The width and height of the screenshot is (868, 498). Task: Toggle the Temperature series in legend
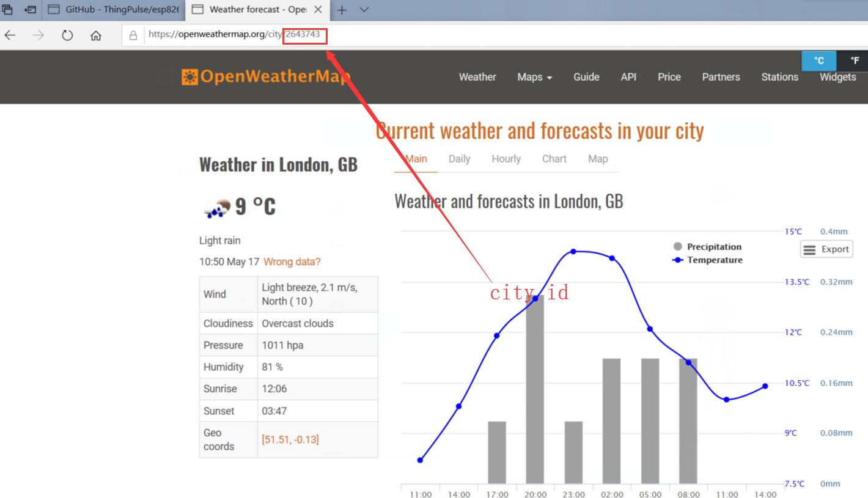pos(707,260)
